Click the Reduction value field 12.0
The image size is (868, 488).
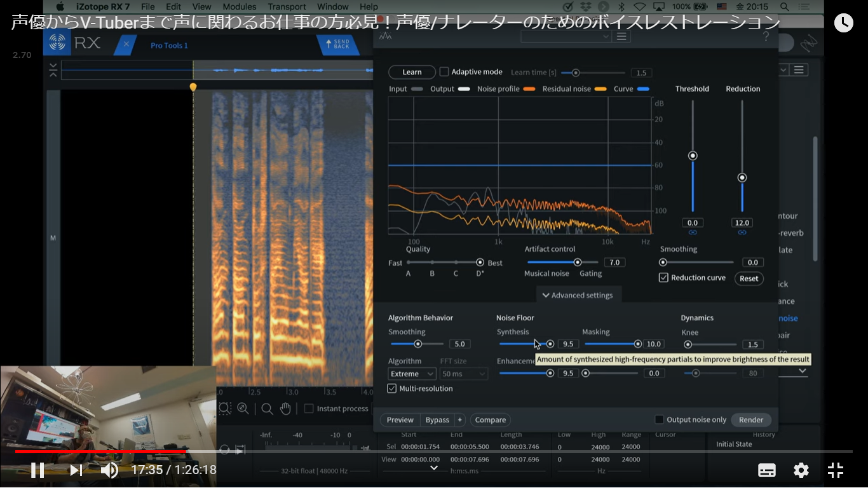[x=742, y=222]
